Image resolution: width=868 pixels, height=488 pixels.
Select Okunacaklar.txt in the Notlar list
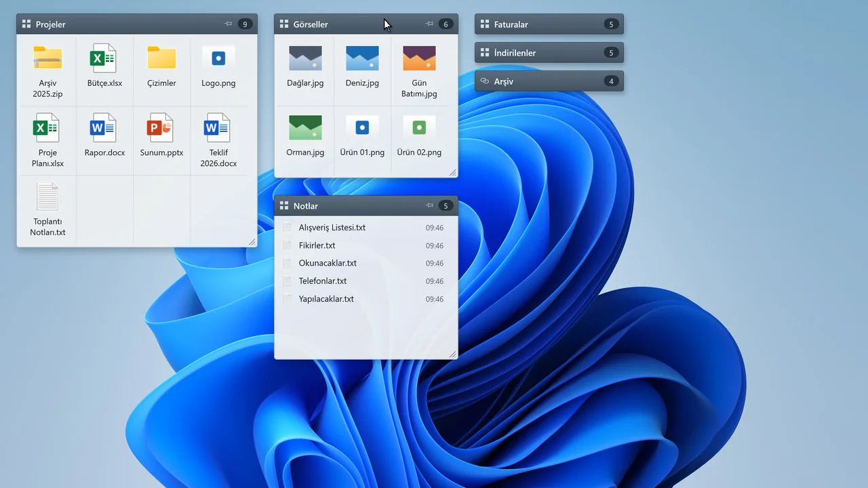pos(366,263)
